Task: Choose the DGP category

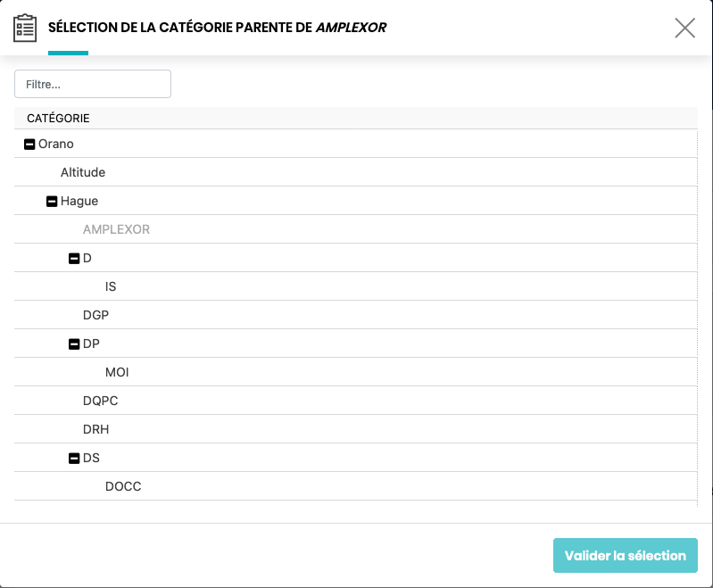Action: 95,315
